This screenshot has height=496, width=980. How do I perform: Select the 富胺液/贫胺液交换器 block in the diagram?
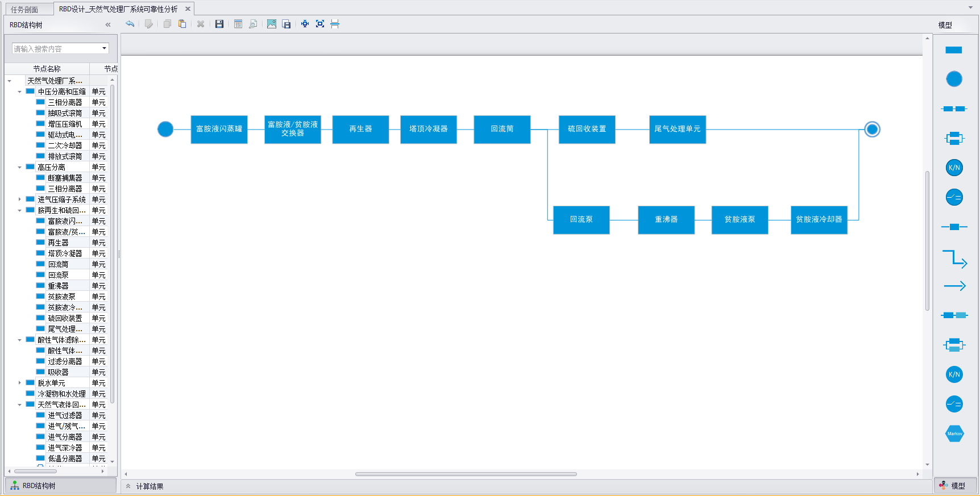(x=293, y=130)
